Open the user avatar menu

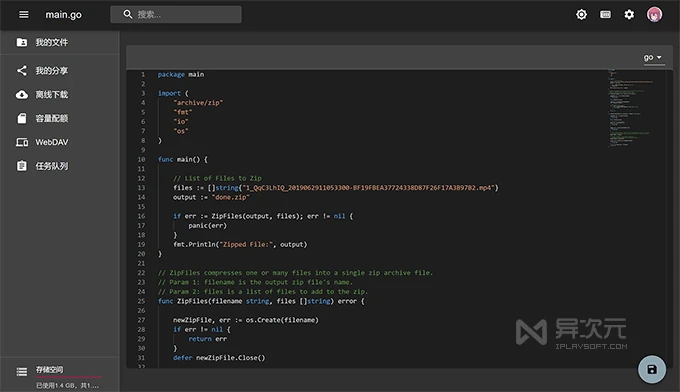[x=654, y=14]
